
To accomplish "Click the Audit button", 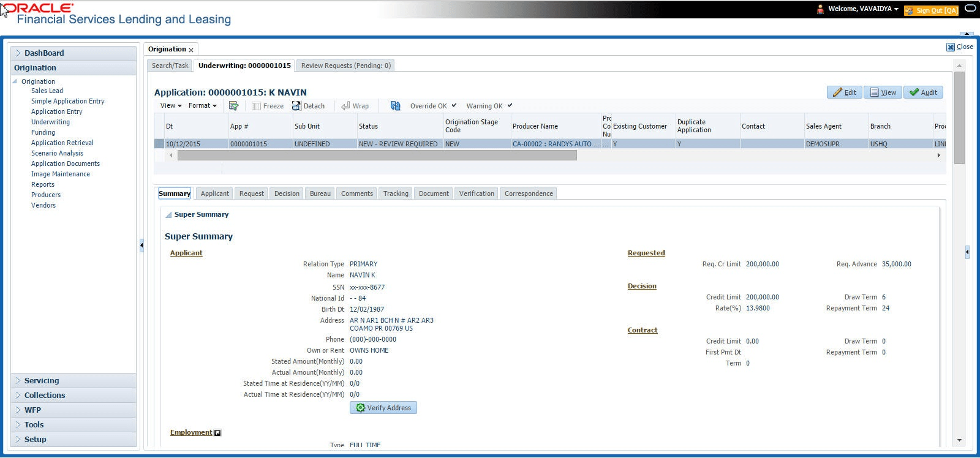I will (x=923, y=92).
